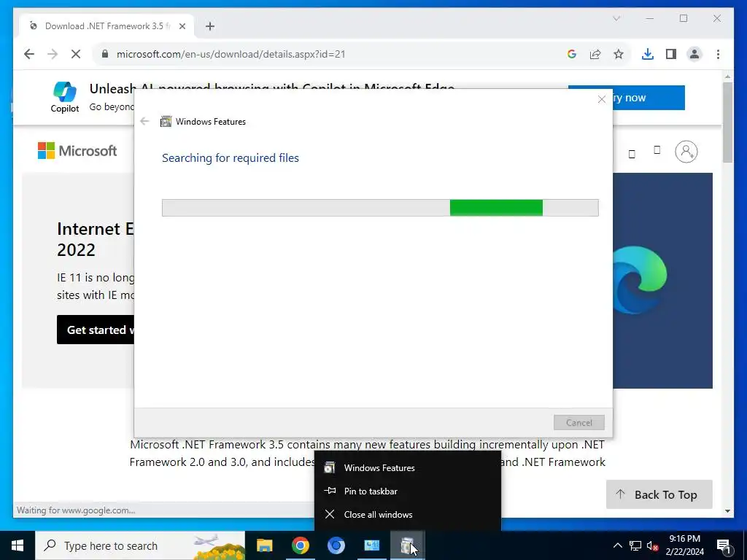Show hidden system tray icons

617,545
